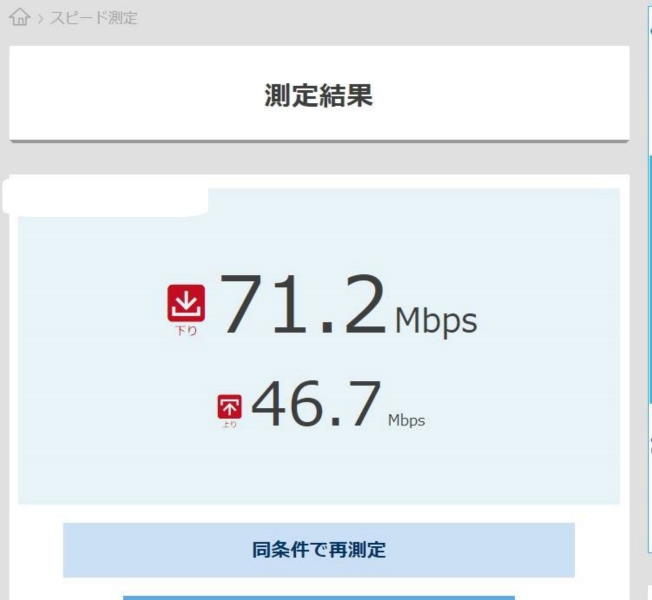Screen dimensions: 652x600
Task: Click the Mbps unit beside 71.2
Action: [436, 321]
